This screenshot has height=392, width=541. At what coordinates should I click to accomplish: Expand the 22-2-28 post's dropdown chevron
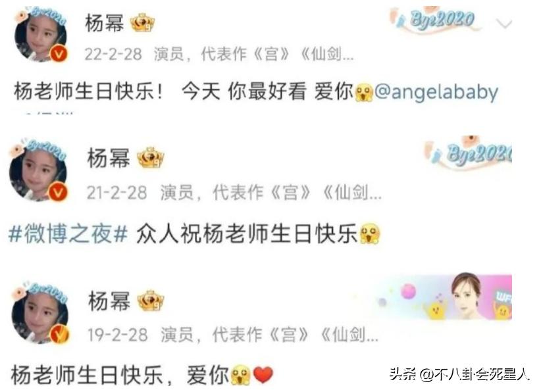(x=504, y=24)
